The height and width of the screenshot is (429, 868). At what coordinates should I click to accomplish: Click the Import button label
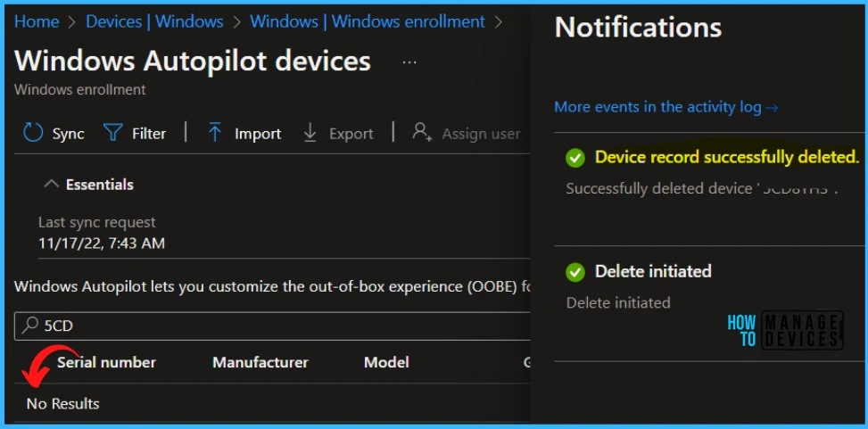click(258, 134)
